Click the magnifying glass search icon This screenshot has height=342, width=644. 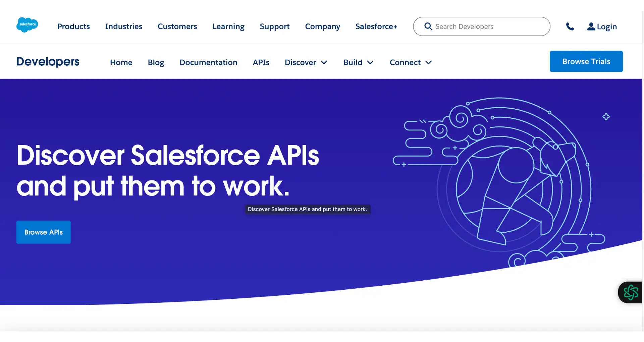coord(428,26)
